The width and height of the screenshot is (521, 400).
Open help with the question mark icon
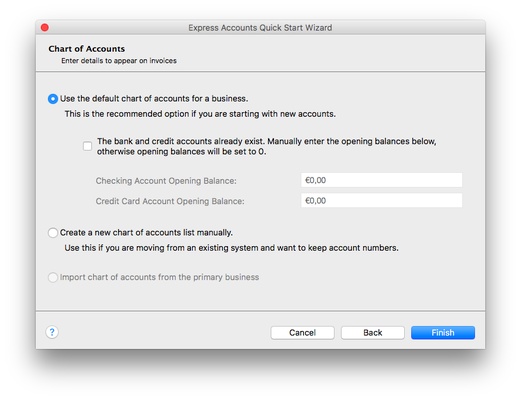(52, 332)
